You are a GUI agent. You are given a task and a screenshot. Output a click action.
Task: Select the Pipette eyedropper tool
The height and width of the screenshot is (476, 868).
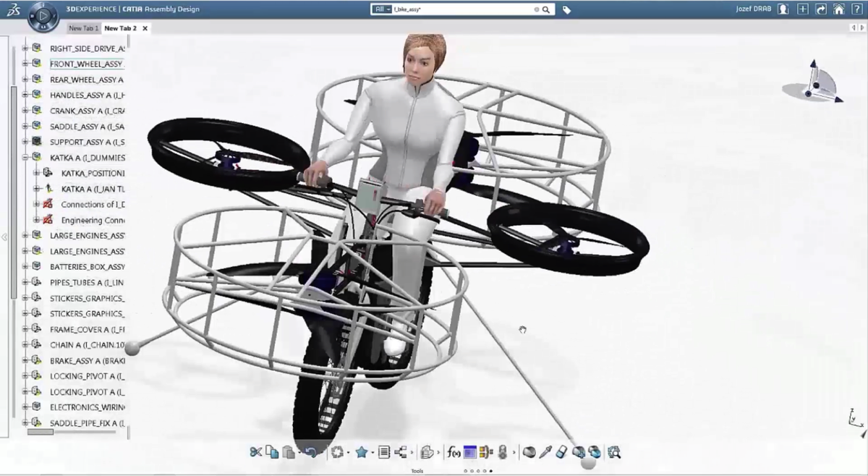546,452
